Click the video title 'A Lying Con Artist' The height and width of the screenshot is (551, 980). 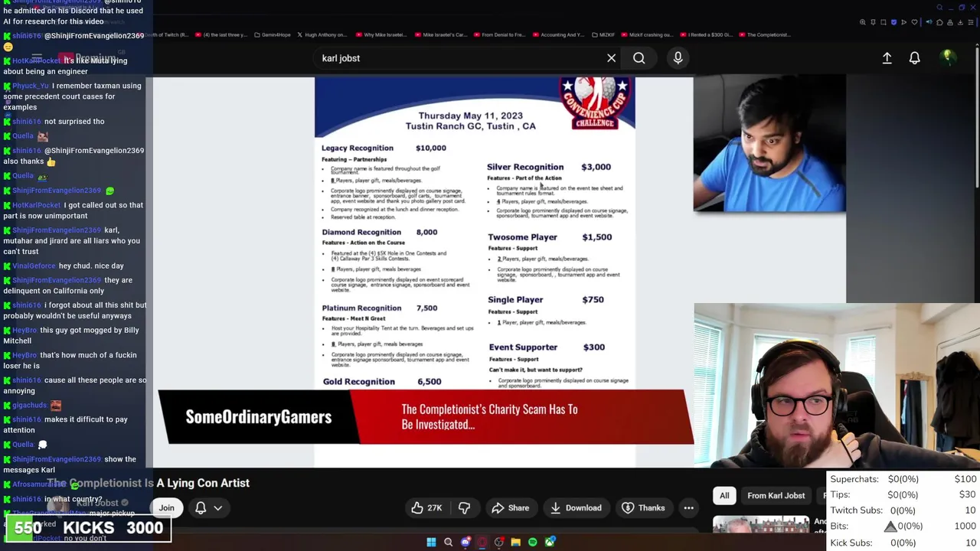pyautogui.click(x=203, y=483)
